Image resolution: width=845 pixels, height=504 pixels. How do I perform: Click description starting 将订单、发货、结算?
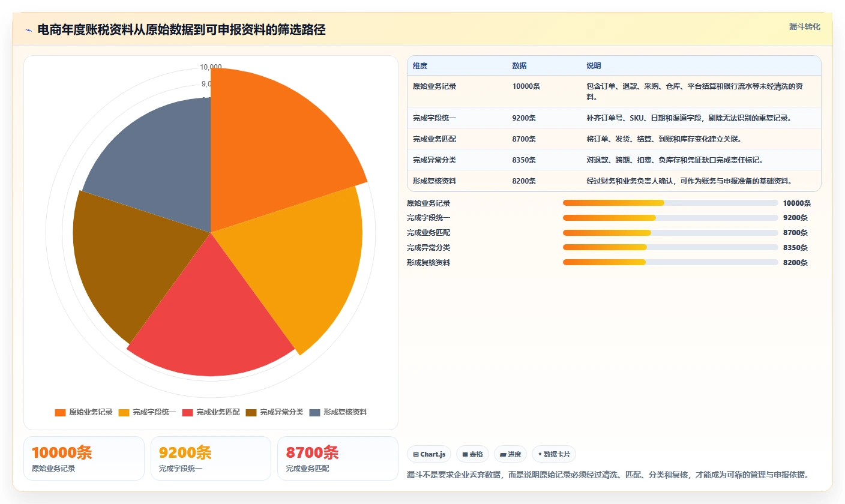click(x=664, y=139)
